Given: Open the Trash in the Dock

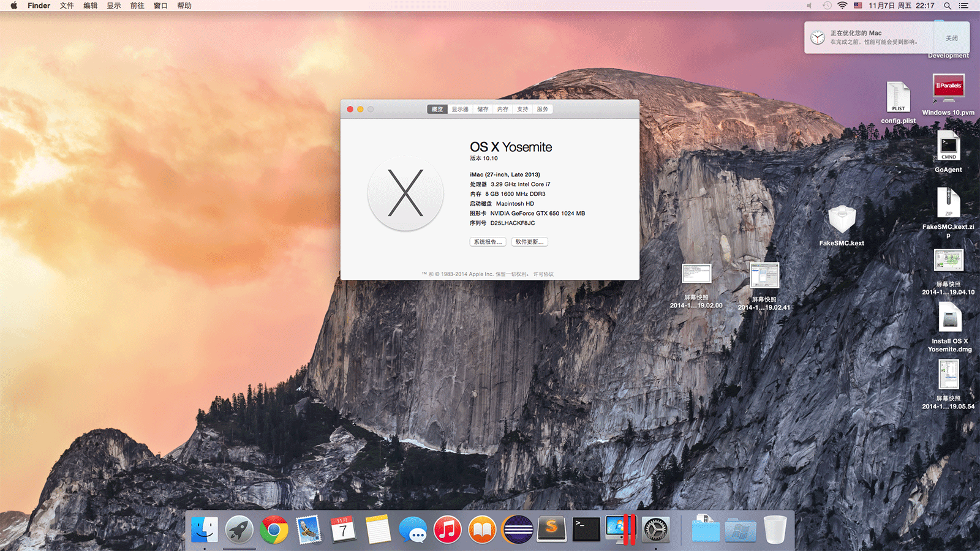Looking at the screenshot, I should pyautogui.click(x=775, y=529).
